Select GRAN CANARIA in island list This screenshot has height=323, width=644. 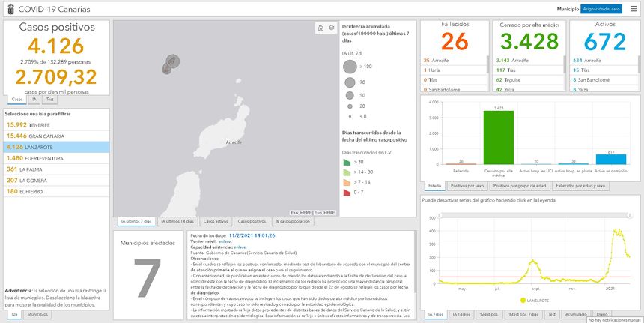(x=34, y=136)
